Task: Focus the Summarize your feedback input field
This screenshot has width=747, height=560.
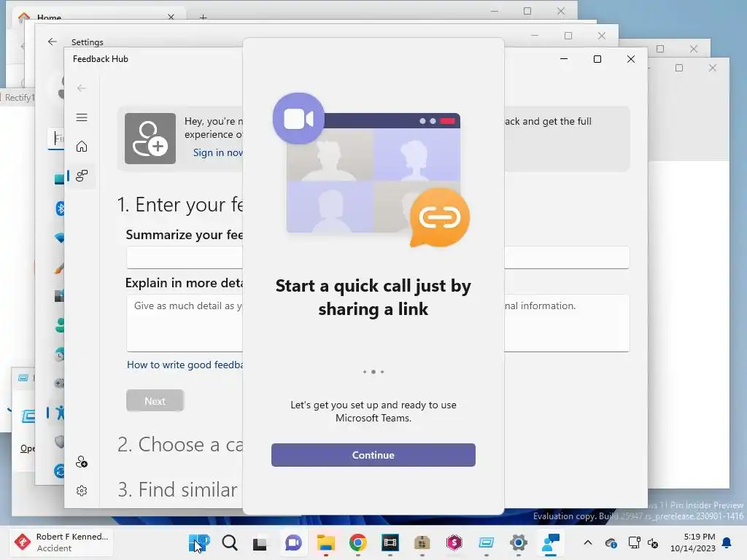Action: tap(378, 257)
